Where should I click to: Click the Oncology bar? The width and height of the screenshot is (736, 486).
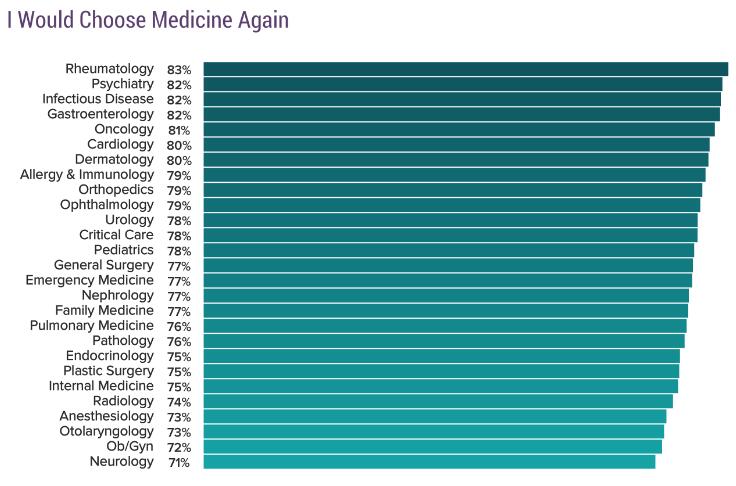tap(459, 129)
